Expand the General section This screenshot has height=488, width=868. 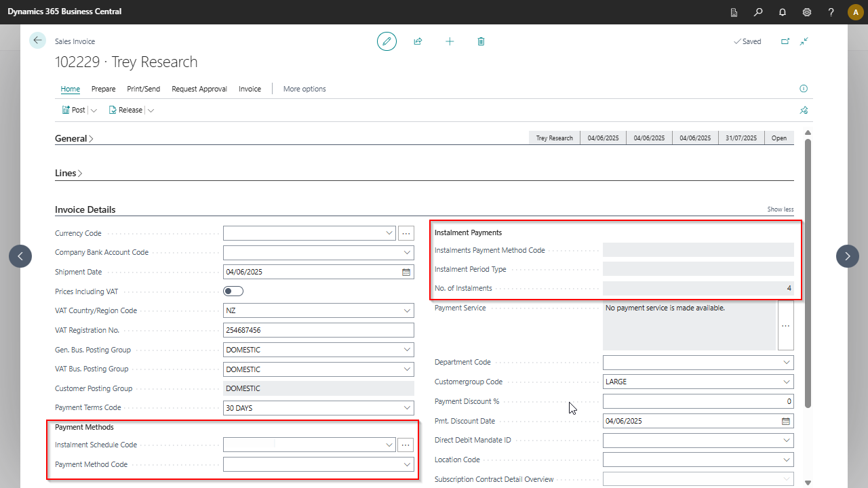[74, 138]
